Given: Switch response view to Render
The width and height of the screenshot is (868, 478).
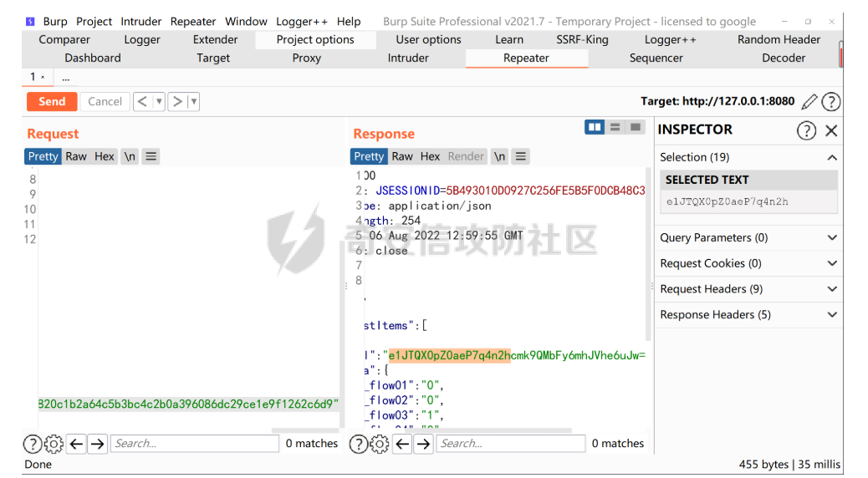Looking at the screenshot, I should coord(466,156).
